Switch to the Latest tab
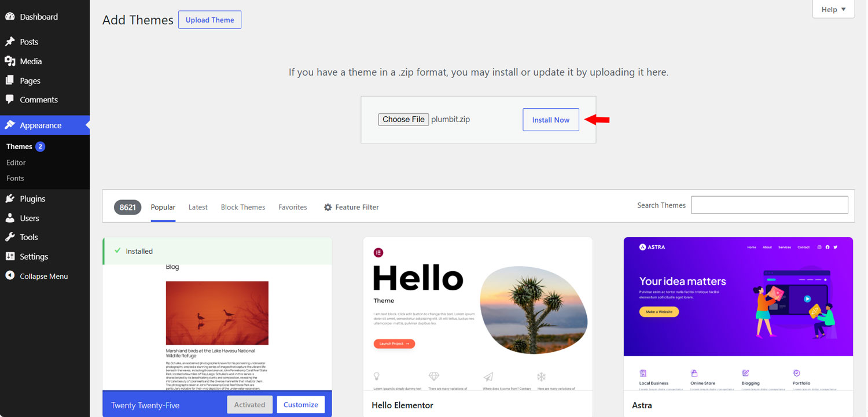The height and width of the screenshot is (417, 868). pyautogui.click(x=198, y=207)
